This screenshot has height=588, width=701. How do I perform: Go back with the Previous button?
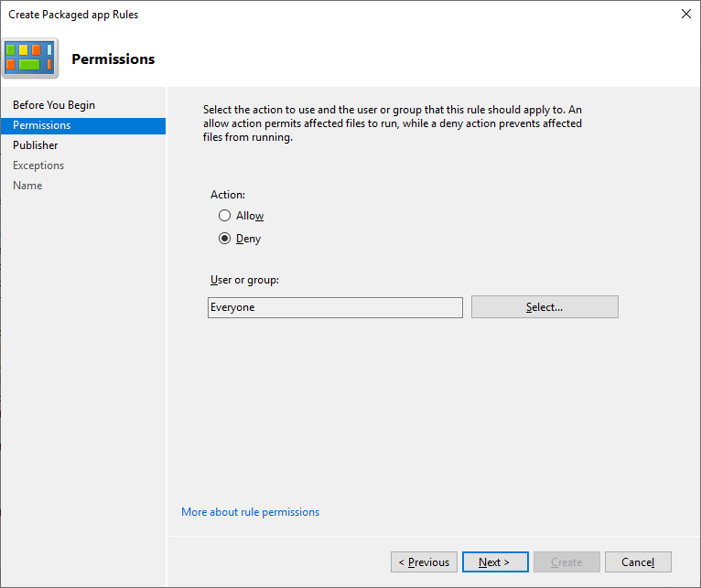point(424,562)
